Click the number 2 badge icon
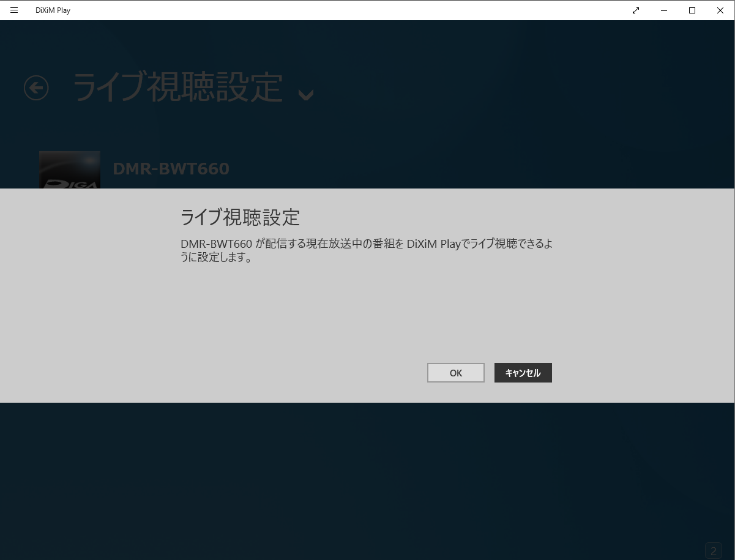The width and height of the screenshot is (735, 560). click(713, 551)
